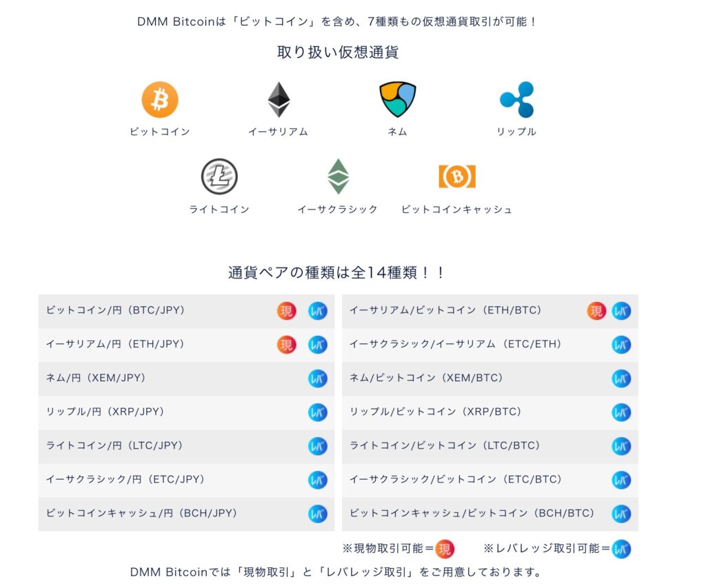Viewport: 706px width, 588px height.
Task: Select the リップル/円 (XRP/JPY) row
Action: pos(186,412)
